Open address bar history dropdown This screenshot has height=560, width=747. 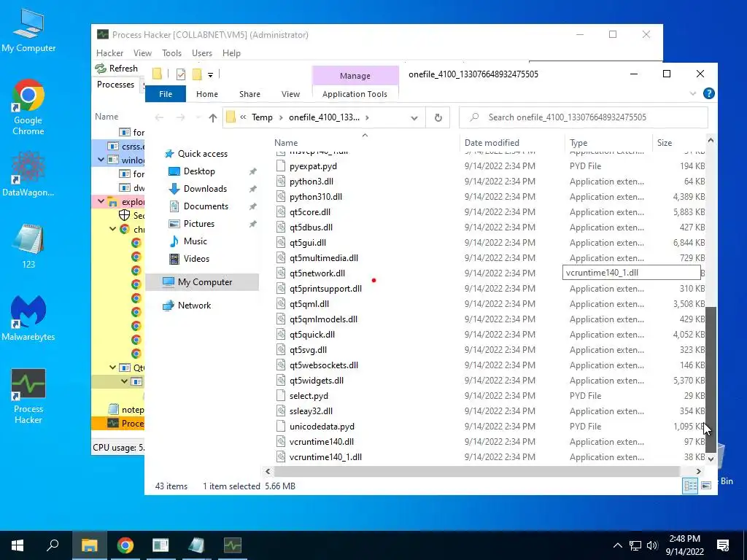(x=414, y=117)
